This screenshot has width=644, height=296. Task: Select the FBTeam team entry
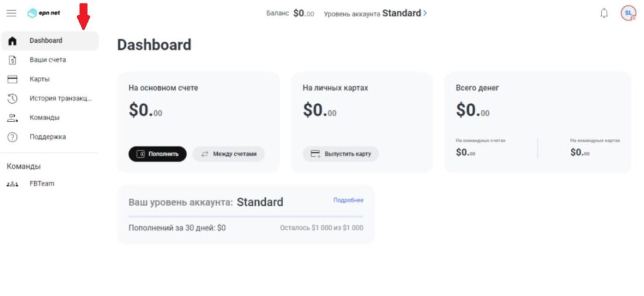42,183
